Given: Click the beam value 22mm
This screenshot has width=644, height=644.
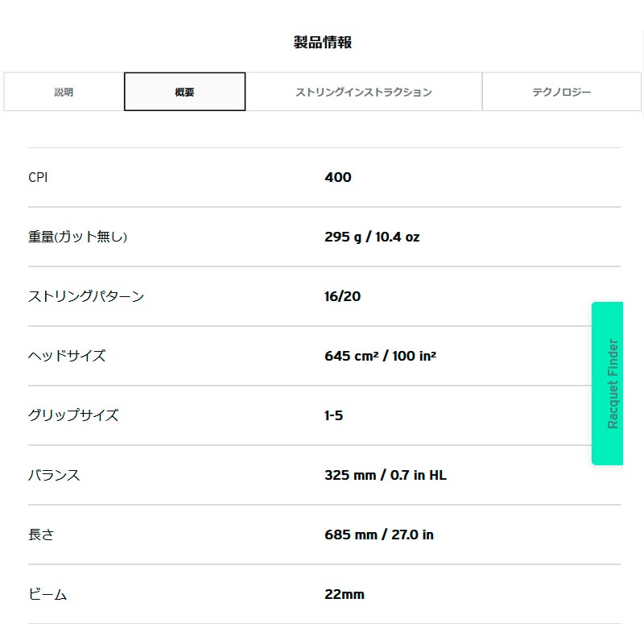Looking at the screenshot, I should point(345,594).
